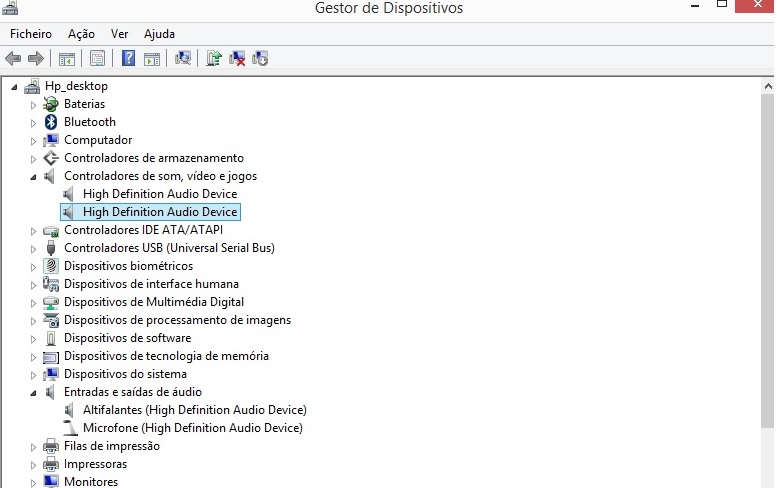Open the Ficheiro menu
The image size is (777, 488).
[x=31, y=34]
